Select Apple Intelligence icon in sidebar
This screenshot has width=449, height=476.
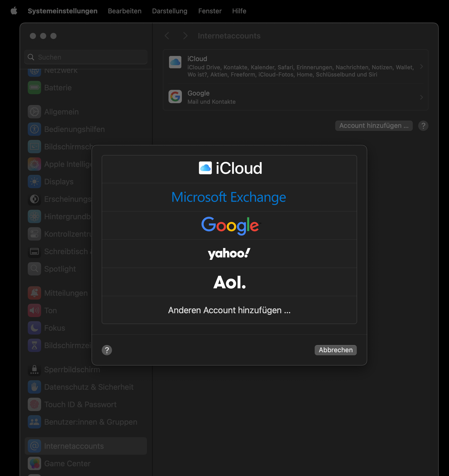tap(34, 164)
